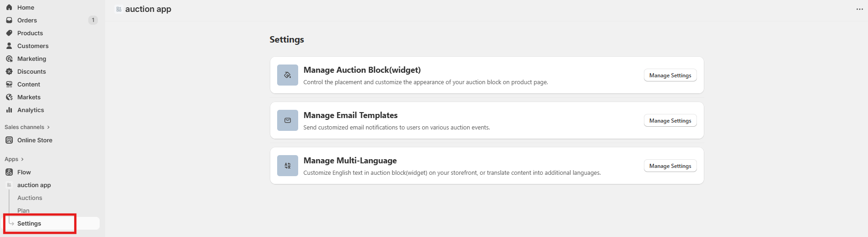Click the Products tag icon
The image size is (868, 237).
click(x=9, y=33)
